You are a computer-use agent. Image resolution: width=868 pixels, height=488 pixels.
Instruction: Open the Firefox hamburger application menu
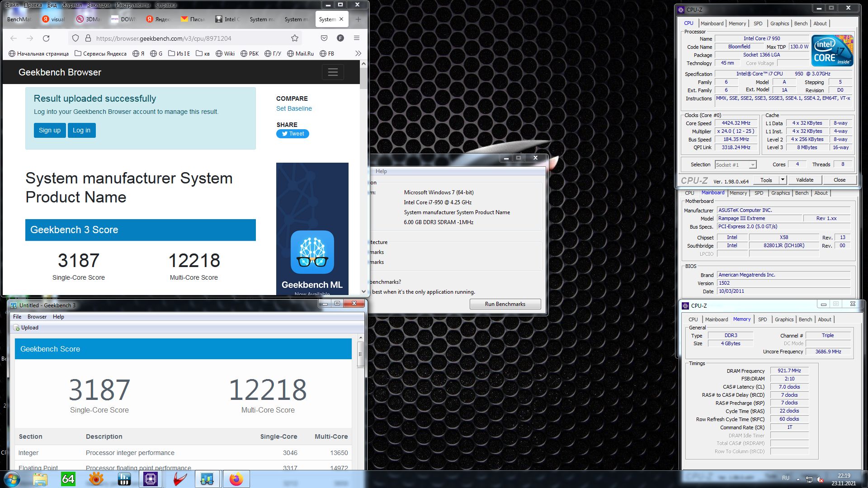pos(357,38)
